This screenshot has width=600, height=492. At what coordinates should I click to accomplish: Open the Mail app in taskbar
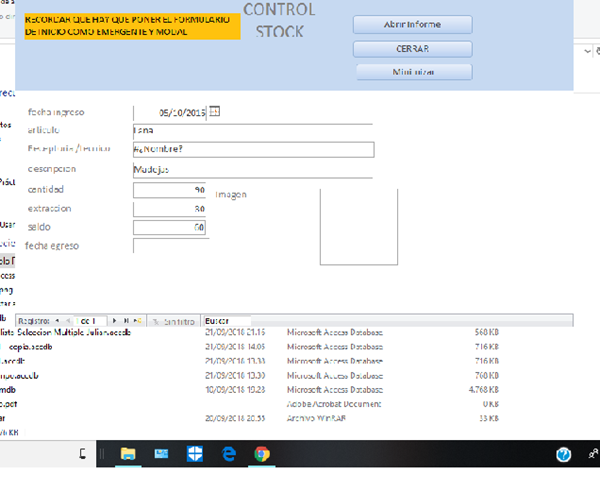coord(161,454)
